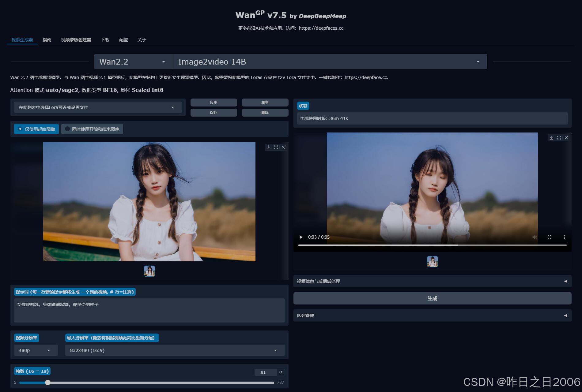Click the 生成 button to generate
The image size is (582, 392).
click(432, 298)
